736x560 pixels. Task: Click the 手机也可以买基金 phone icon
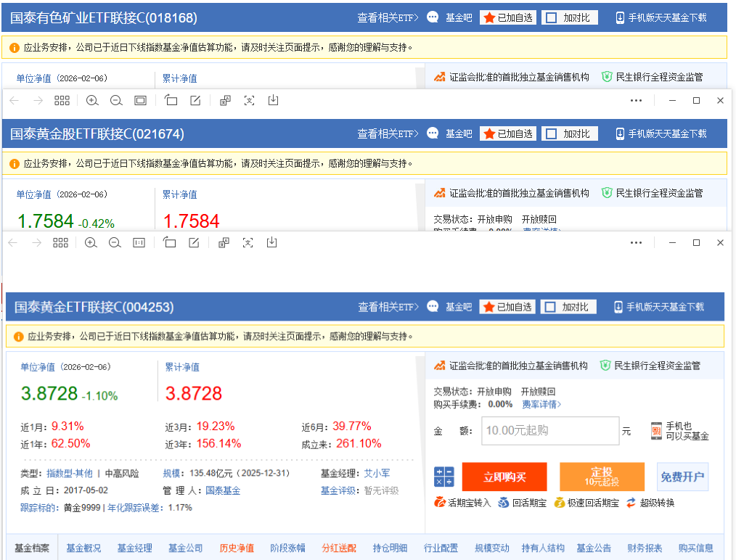(657, 431)
